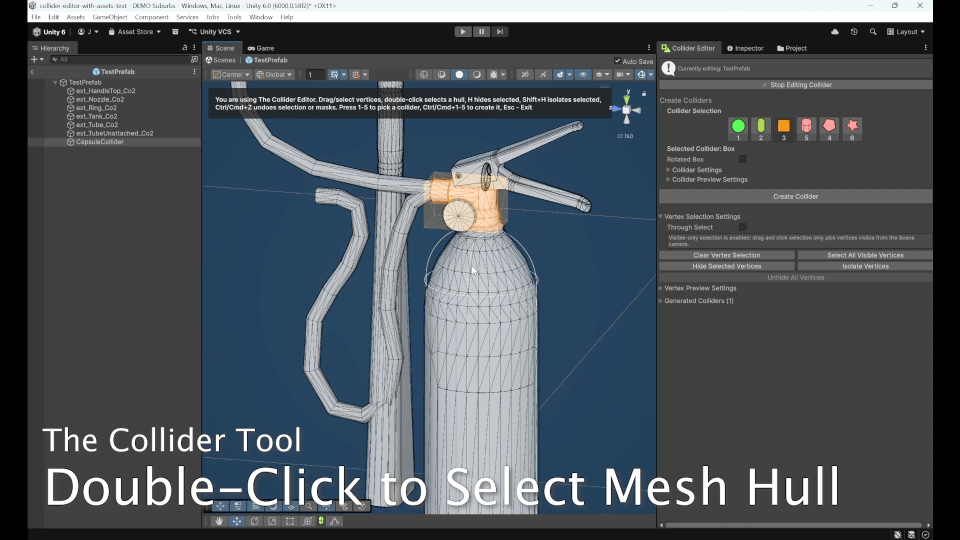
Task: Open the Center pivot dropdown
Action: (231, 75)
